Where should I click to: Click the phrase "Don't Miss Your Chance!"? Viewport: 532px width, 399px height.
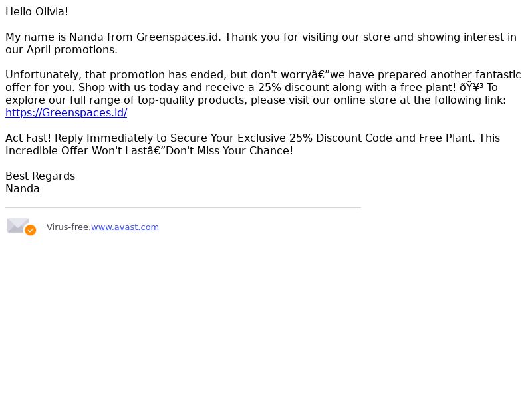229,151
